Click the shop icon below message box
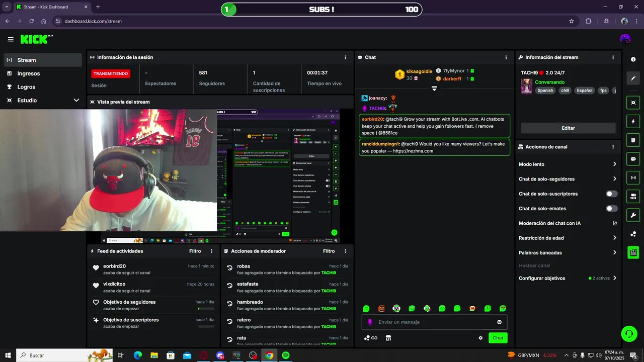Image resolution: width=644 pixels, height=362 pixels. pyautogui.click(x=388, y=338)
